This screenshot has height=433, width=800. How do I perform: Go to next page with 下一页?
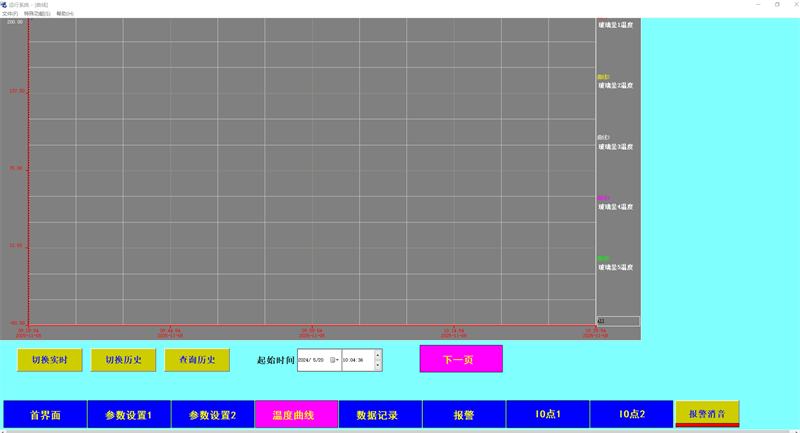tap(460, 359)
